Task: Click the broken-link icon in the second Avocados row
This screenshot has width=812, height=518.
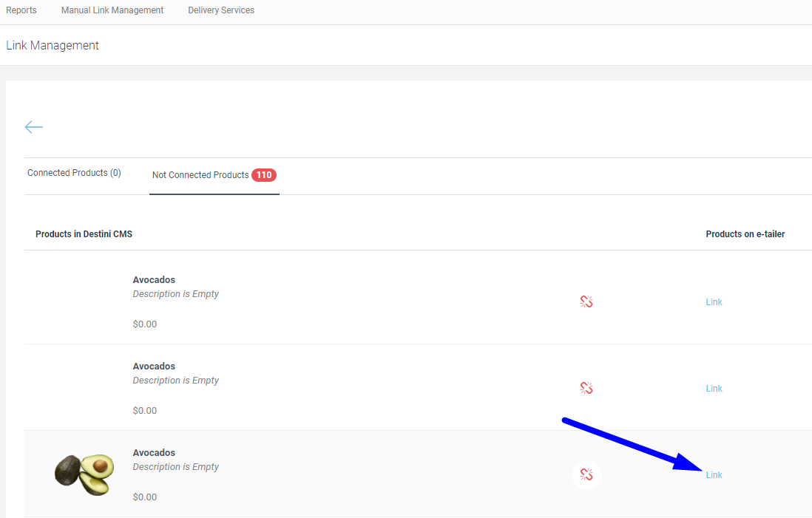Action: point(586,388)
